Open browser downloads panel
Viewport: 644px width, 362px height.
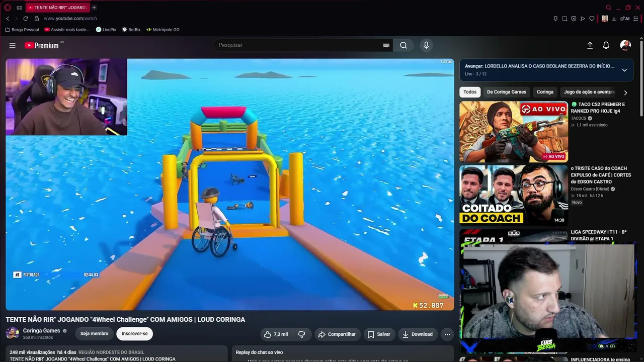tap(614, 19)
